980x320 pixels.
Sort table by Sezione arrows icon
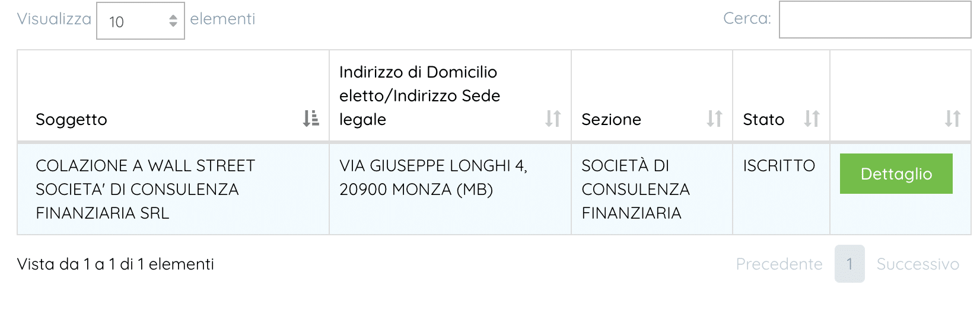tap(714, 119)
